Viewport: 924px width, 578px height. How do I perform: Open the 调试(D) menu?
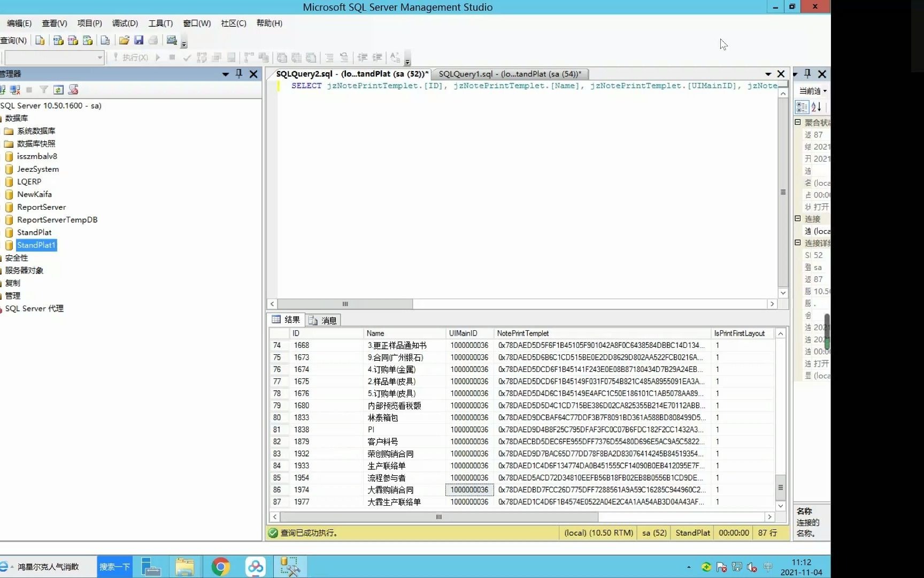tap(125, 23)
